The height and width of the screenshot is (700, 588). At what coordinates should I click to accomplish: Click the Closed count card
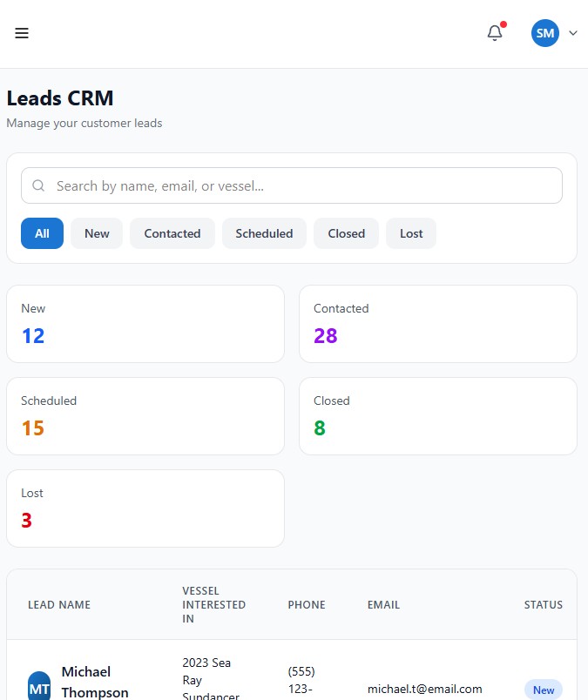pos(437,416)
